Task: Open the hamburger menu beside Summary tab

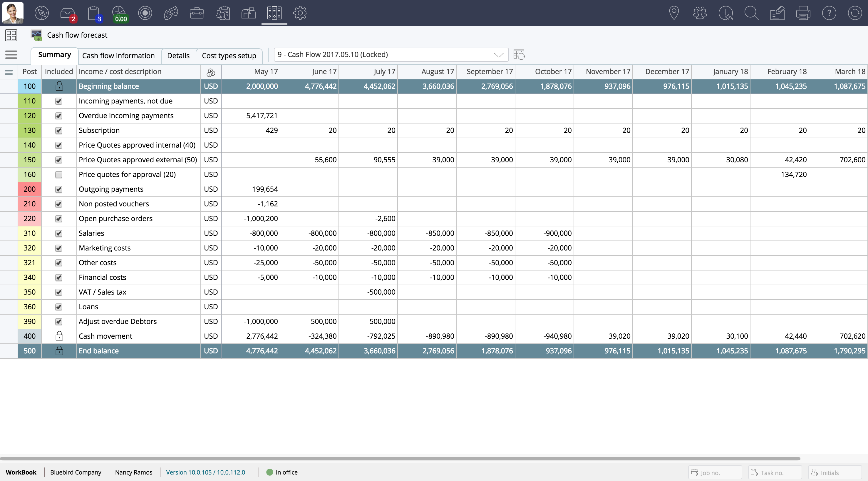Action: (11, 55)
